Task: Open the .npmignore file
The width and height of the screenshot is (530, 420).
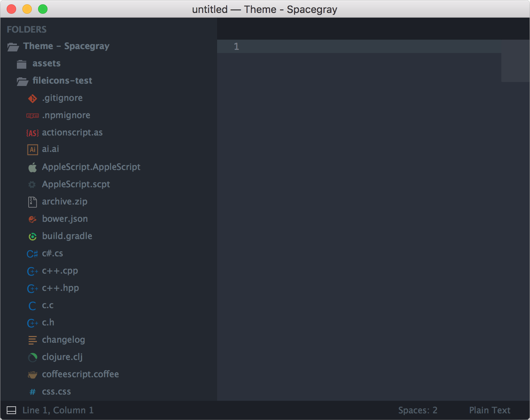Action: pyautogui.click(x=66, y=115)
